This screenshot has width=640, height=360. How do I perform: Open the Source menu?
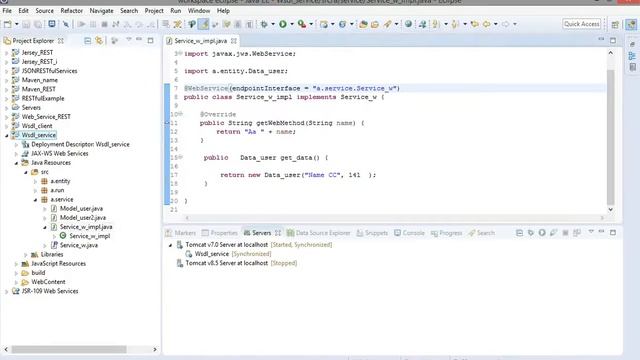coord(44,11)
